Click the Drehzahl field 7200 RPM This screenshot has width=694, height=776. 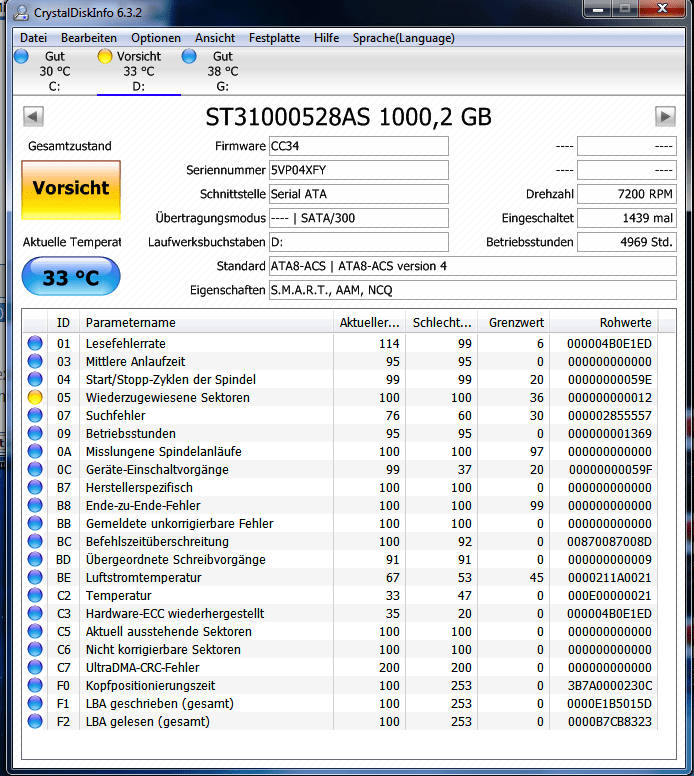(627, 194)
